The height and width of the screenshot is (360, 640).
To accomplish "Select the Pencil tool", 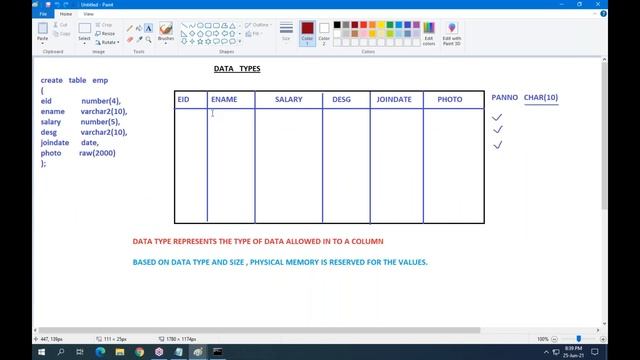I will pyautogui.click(x=130, y=28).
